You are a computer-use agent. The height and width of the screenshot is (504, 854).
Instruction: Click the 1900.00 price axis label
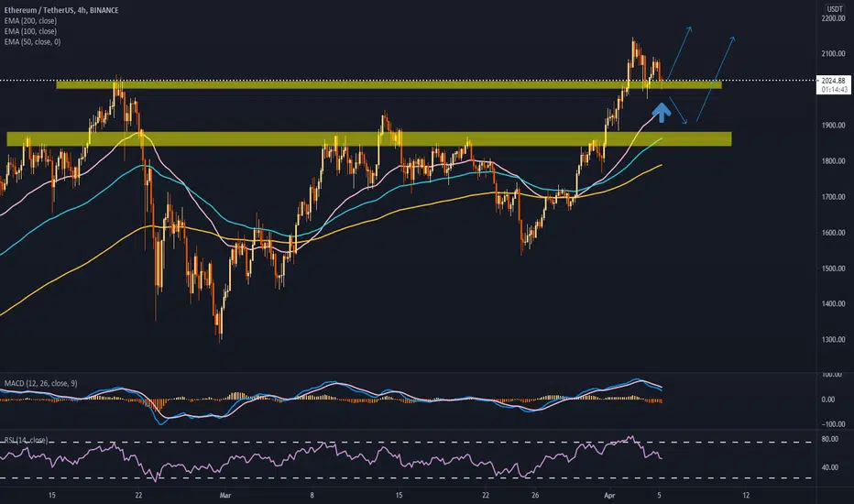pyautogui.click(x=833, y=126)
